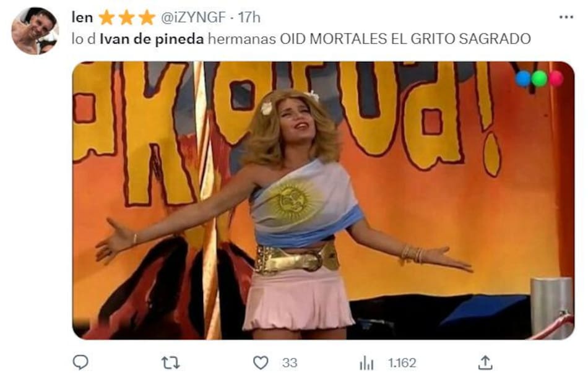Share the tweet with the upload arrow icon
This screenshot has height=373, width=588.
tap(485, 362)
